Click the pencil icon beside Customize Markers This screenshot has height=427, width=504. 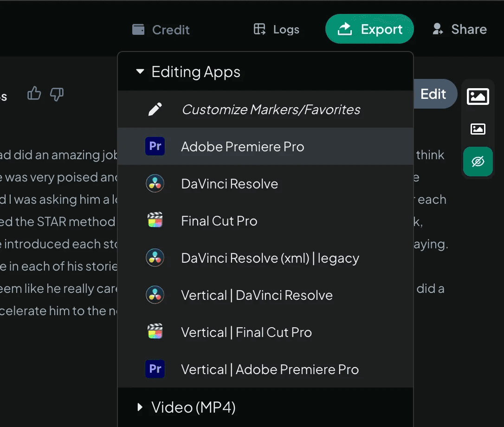[x=155, y=110]
